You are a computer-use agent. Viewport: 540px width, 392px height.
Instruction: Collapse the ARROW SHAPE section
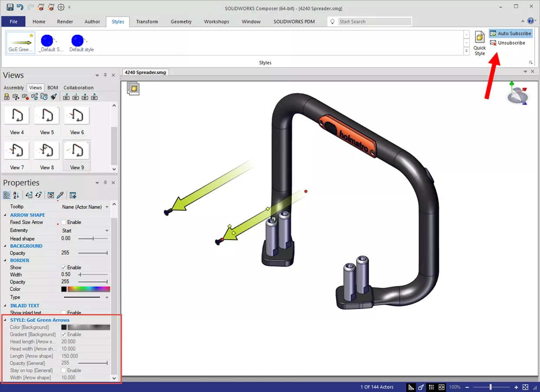click(5, 215)
